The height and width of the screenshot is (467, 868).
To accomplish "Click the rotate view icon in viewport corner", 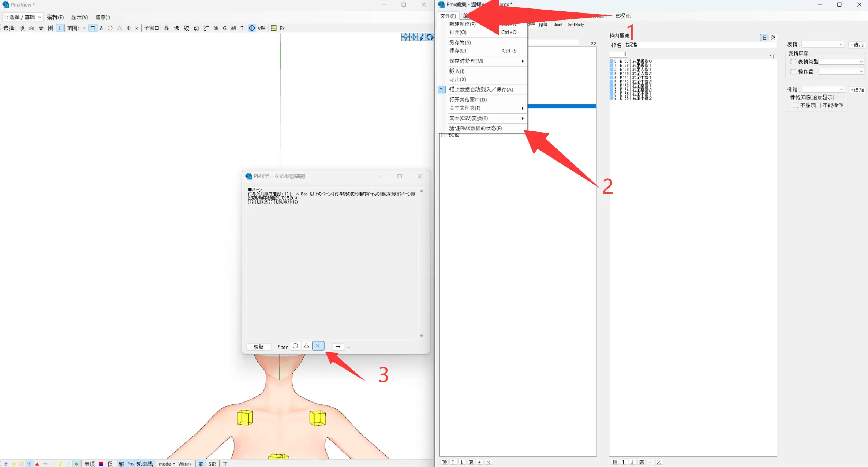I will tap(430, 37).
